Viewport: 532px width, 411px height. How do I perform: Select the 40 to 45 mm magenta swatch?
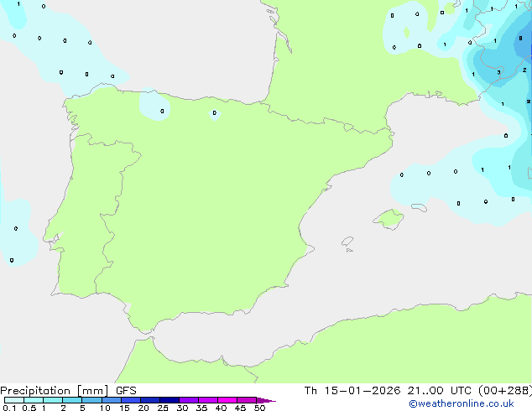point(227,400)
